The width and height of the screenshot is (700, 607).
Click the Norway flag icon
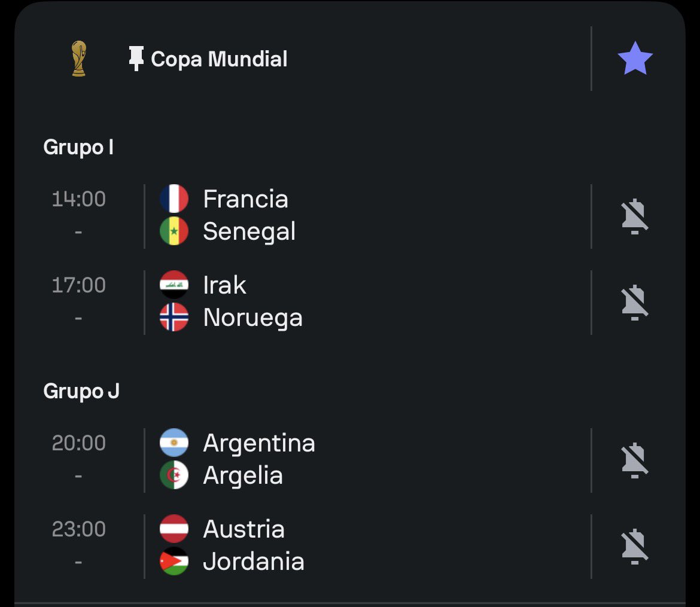174,318
